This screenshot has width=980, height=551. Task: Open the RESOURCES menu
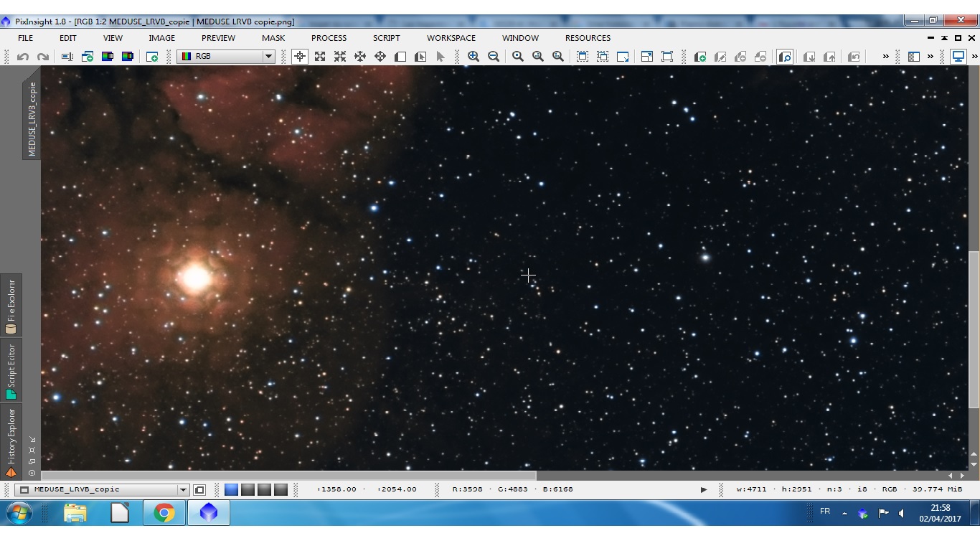coord(588,38)
